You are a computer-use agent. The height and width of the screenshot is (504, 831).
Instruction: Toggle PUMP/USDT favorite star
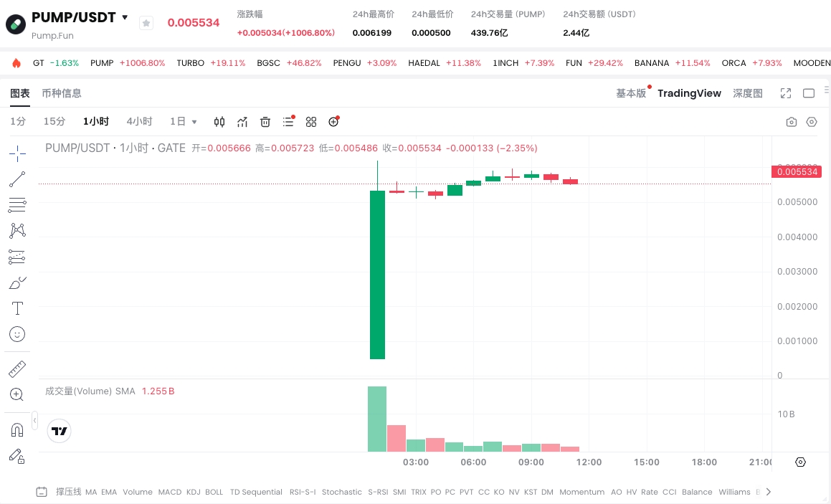[x=146, y=23]
